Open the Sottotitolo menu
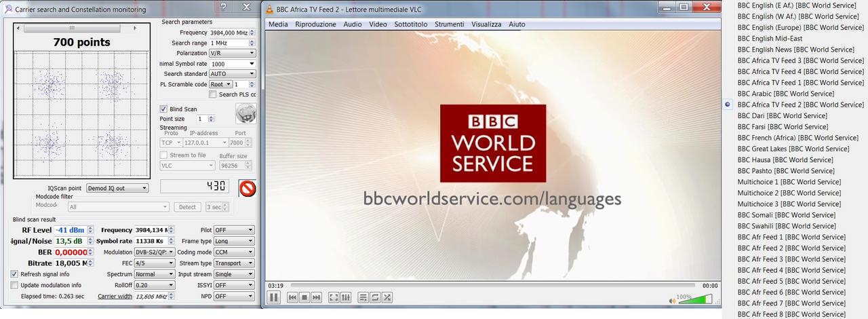 point(411,24)
